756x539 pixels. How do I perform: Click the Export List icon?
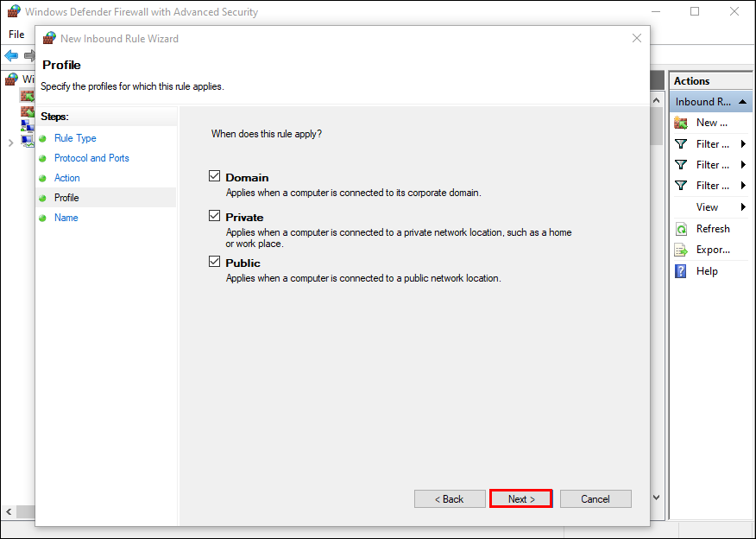point(681,250)
